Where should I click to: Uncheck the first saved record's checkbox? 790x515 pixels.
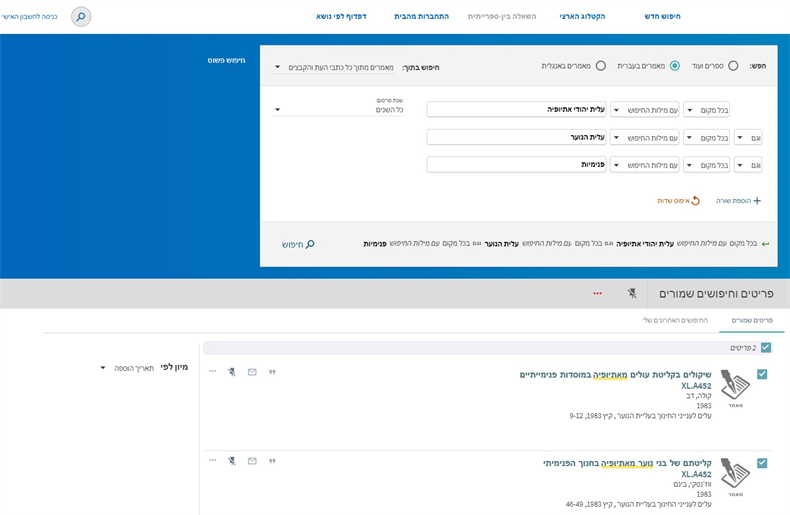tap(762, 374)
